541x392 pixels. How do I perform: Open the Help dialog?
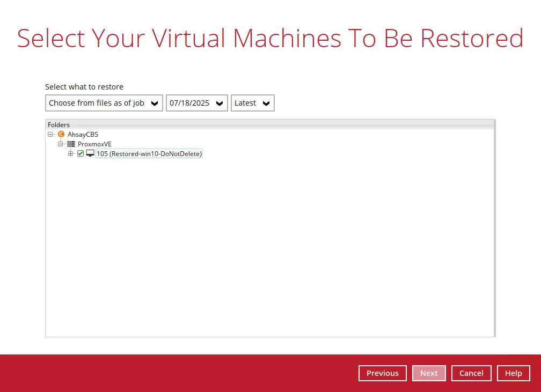pos(513,373)
